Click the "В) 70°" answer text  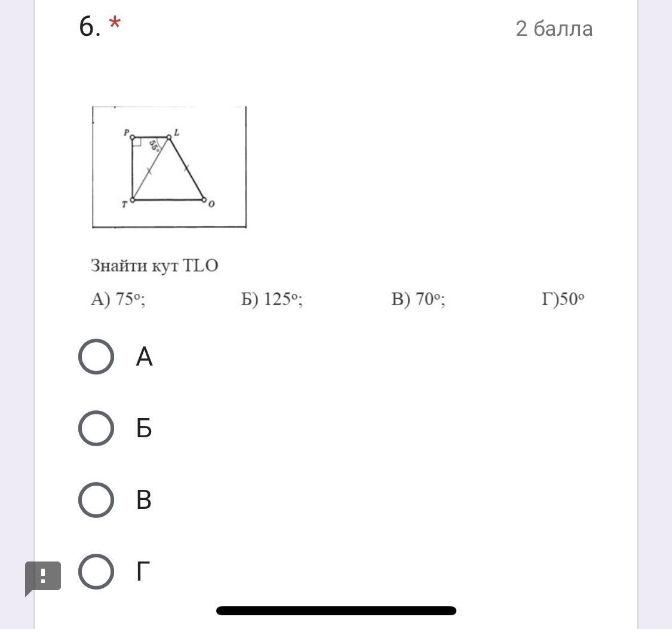point(418,299)
